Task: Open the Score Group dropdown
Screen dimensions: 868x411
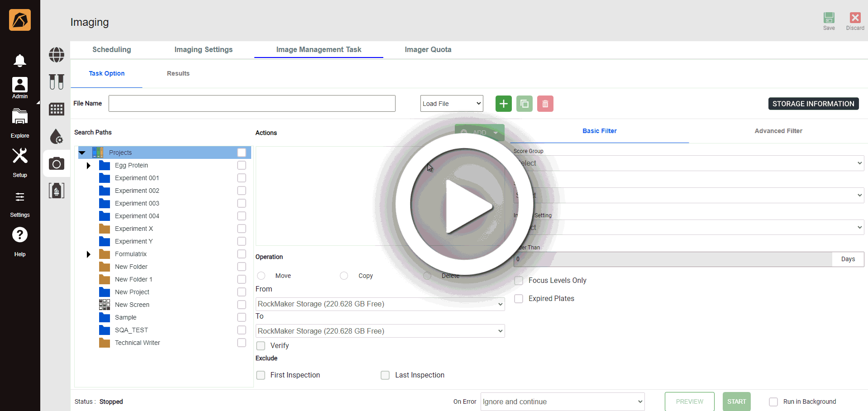Action: click(689, 163)
